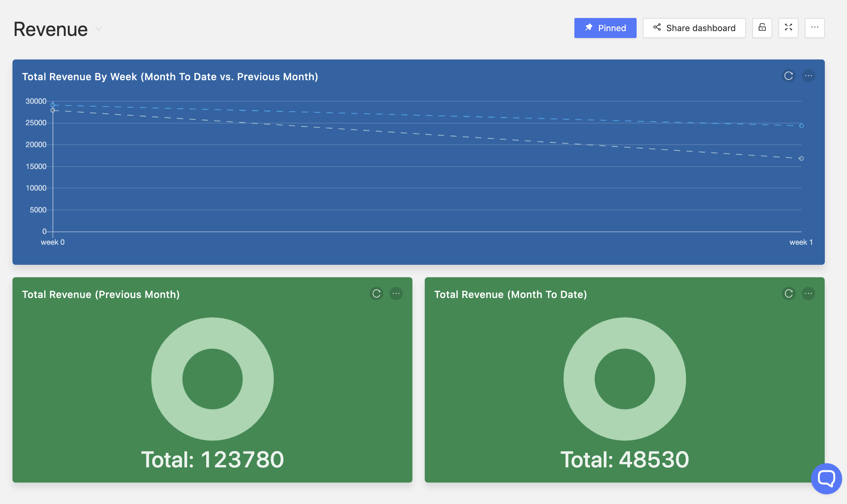Click the Pinned button
Image resolution: width=847 pixels, height=504 pixels.
605,28
